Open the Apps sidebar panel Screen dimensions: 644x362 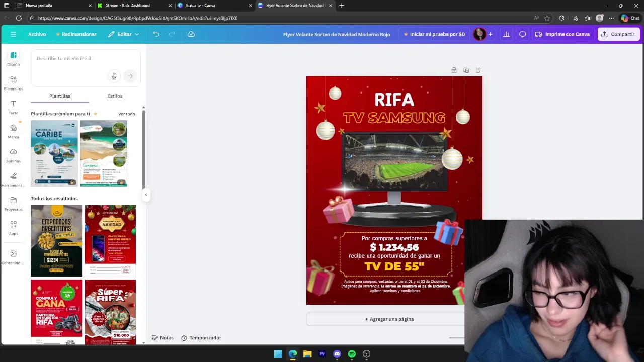coord(13,228)
